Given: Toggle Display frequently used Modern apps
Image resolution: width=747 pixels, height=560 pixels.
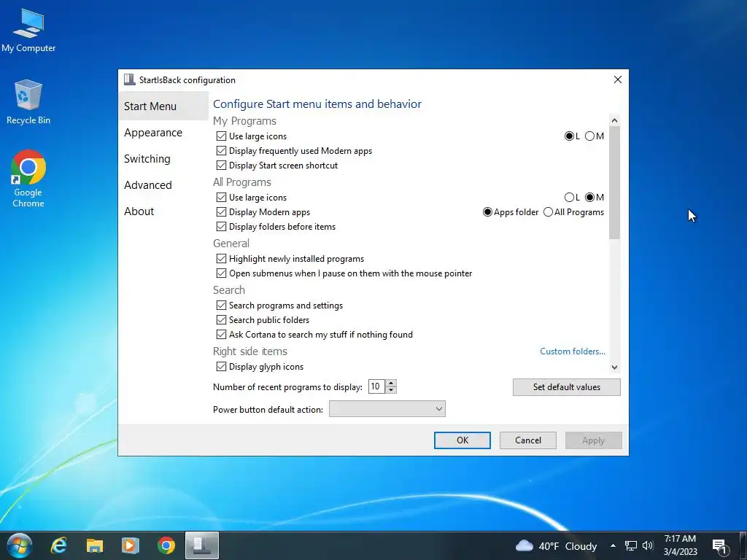Looking at the screenshot, I should [221, 151].
